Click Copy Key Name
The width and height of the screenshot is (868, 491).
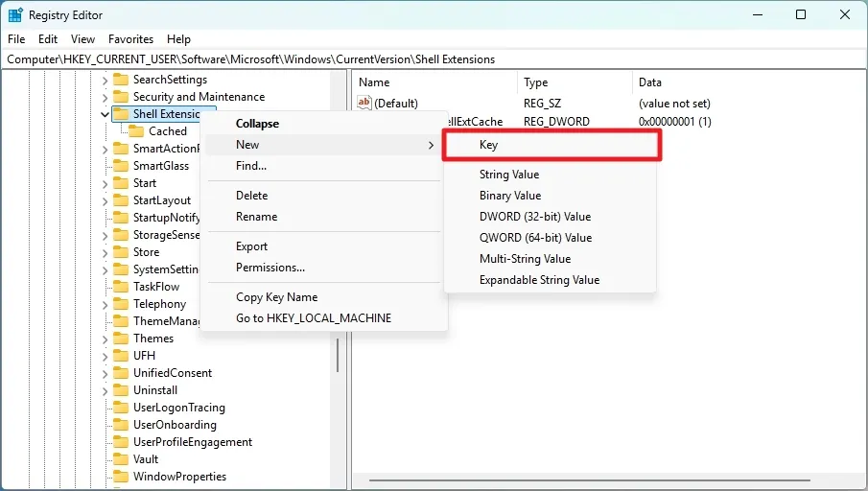tap(323, 297)
